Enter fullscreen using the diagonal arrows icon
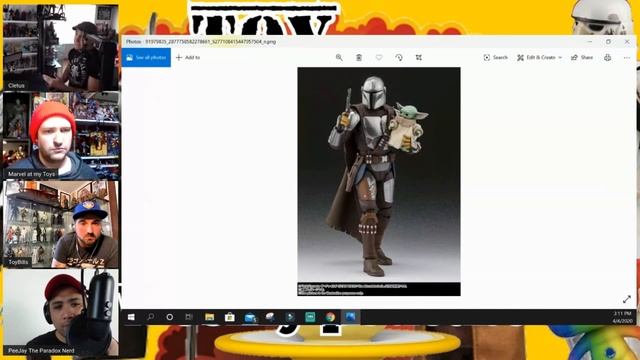 627,299
